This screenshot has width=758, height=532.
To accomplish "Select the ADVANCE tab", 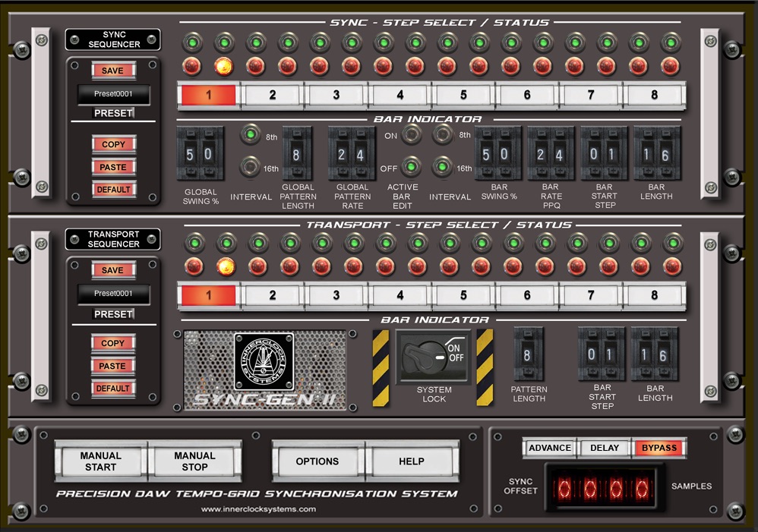I will pyautogui.click(x=549, y=448).
